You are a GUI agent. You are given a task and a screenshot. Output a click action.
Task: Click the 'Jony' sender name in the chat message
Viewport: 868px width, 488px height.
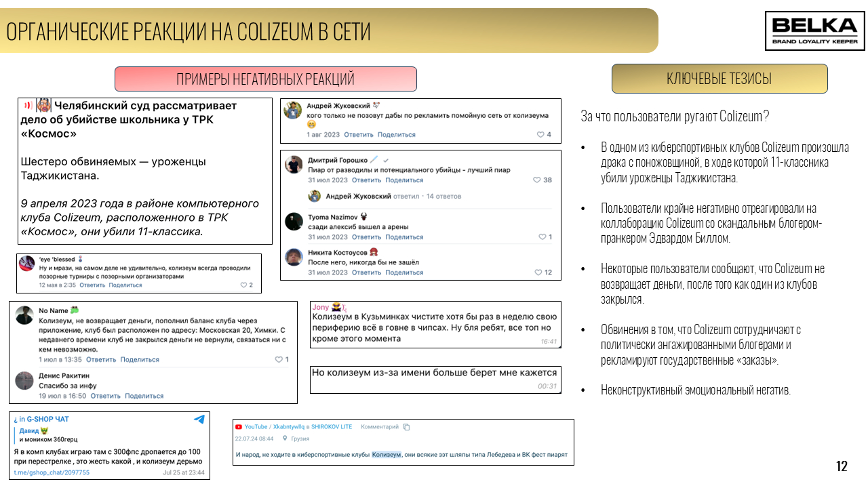point(320,307)
